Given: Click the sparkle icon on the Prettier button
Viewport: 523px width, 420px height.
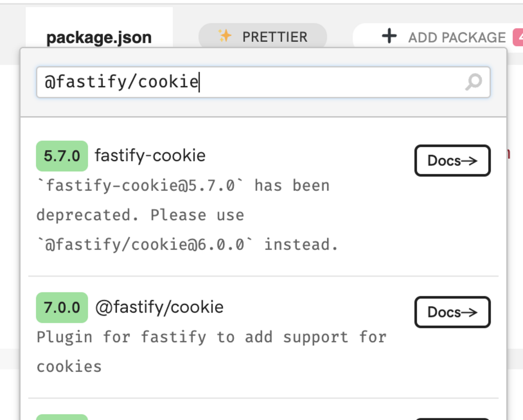Looking at the screenshot, I should [x=225, y=36].
